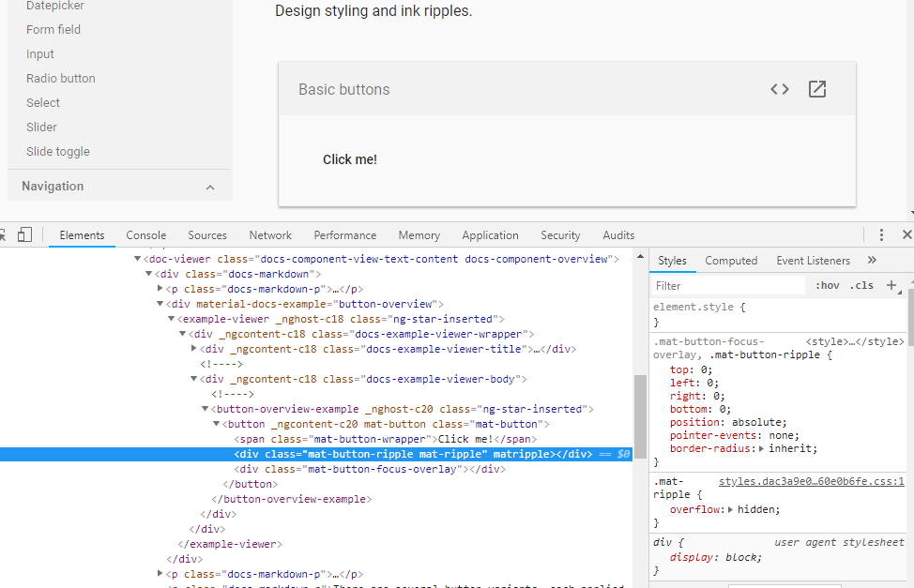914x588 pixels.
Task: Open the DevTools three-dot customization menu
Action: coord(880,234)
